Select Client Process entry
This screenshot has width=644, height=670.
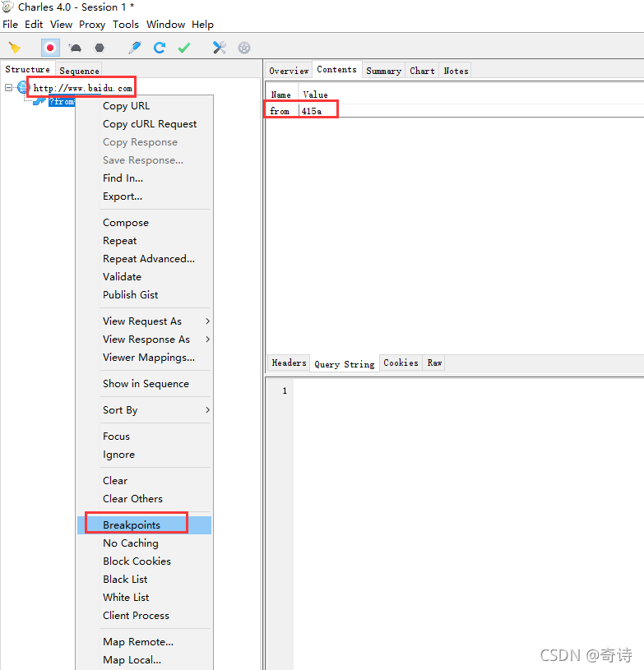click(x=144, y=615)
